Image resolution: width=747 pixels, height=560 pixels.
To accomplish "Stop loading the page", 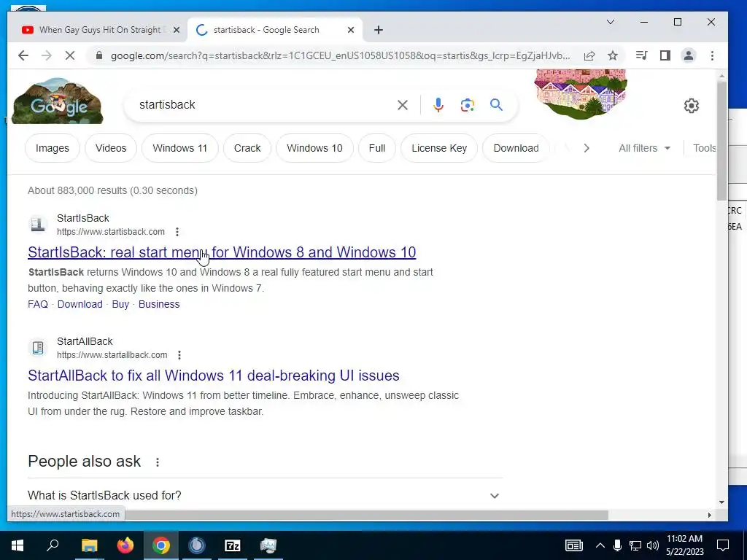I will pyautogui.click(x=69, y=55).
